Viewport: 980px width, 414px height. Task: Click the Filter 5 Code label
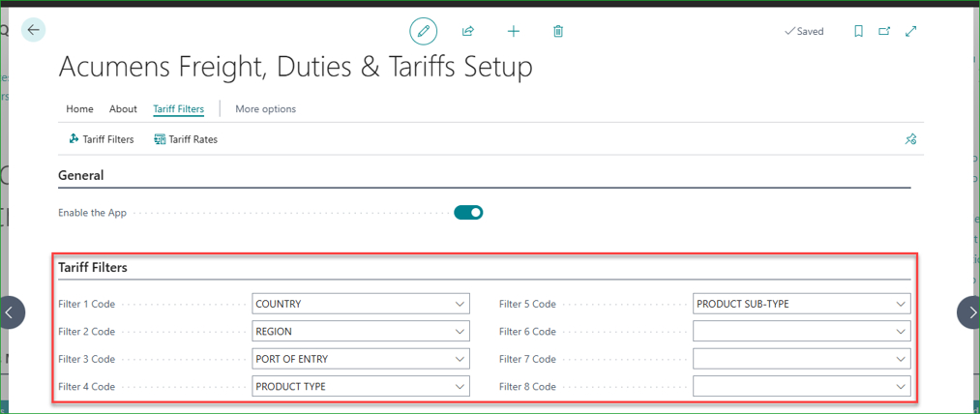527,304
